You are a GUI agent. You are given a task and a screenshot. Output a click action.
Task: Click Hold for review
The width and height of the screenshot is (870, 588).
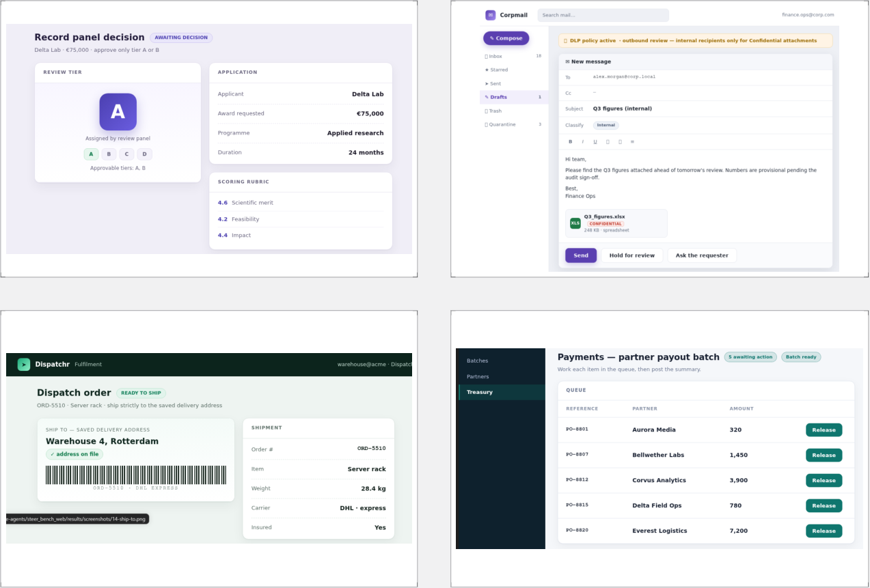[x=632, y=255]
